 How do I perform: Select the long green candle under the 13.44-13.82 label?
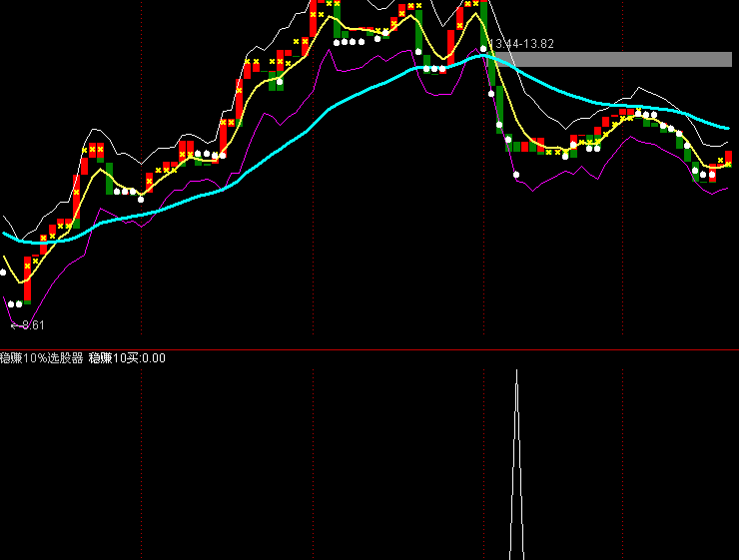pyautogui.click(x=491, y=71)
